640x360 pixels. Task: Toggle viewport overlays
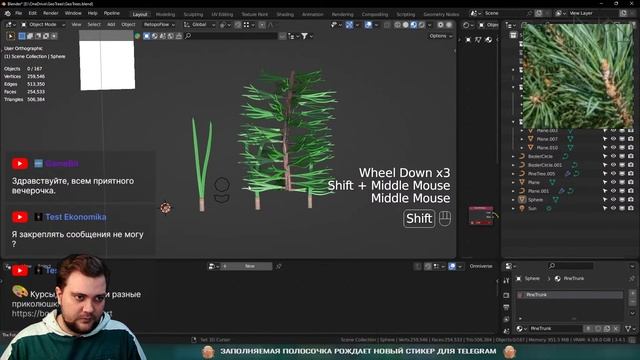[368, 25]
